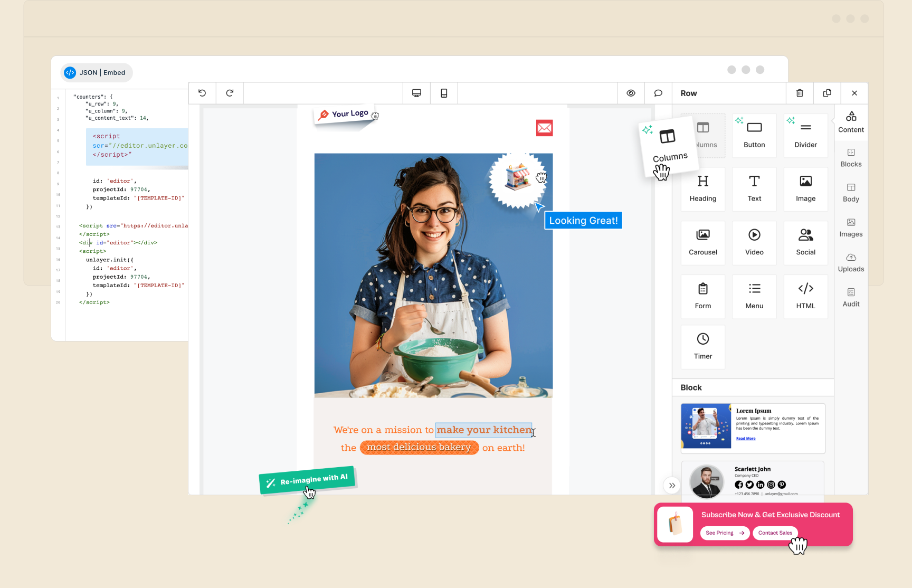Screen dimensions: 912x588
Task: Open the Blocks sidebar tab
Action: (x=851, y=158)
